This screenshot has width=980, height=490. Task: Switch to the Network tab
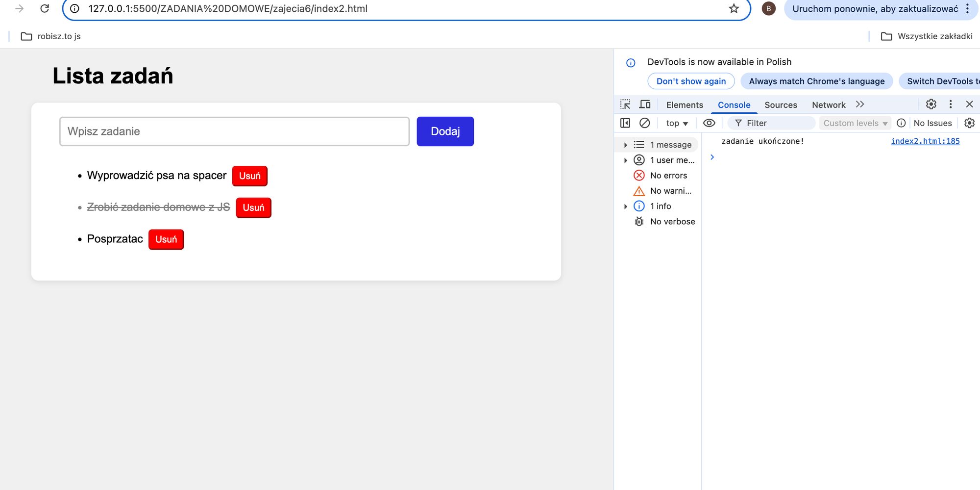(x=829, y=105)
